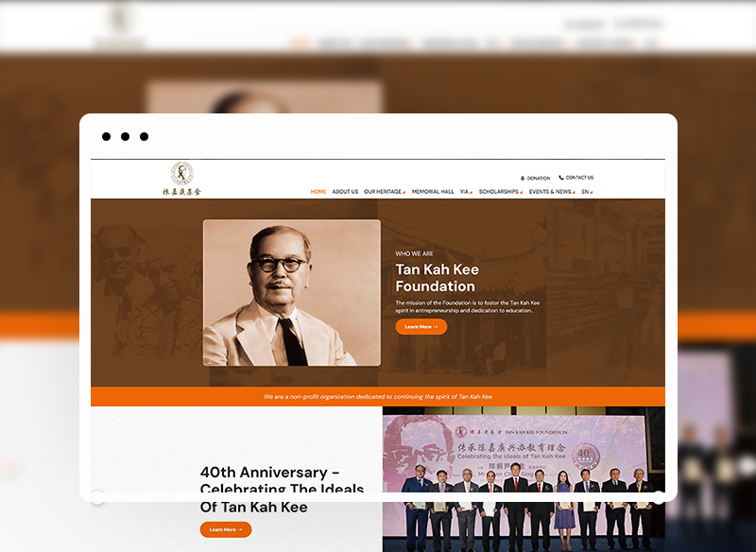Go to the Home menu item
This screenshot has height=552, width=756.
[x=318, y=192]
